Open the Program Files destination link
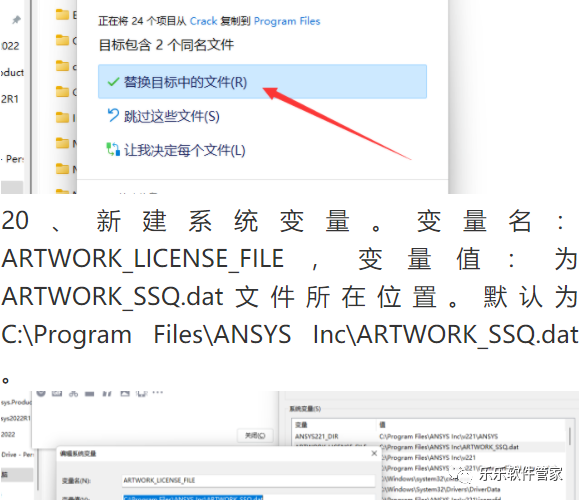The image size is (581, 500). point(287,21)
